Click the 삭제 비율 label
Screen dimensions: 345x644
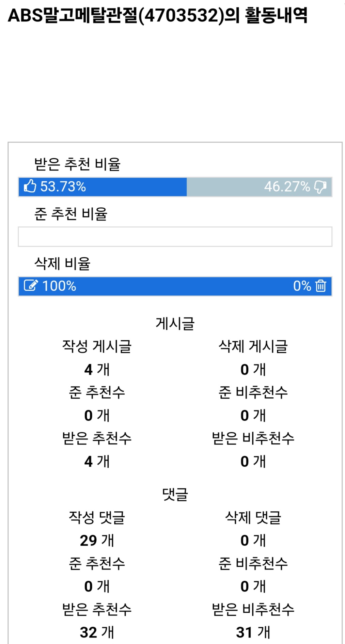62,263
